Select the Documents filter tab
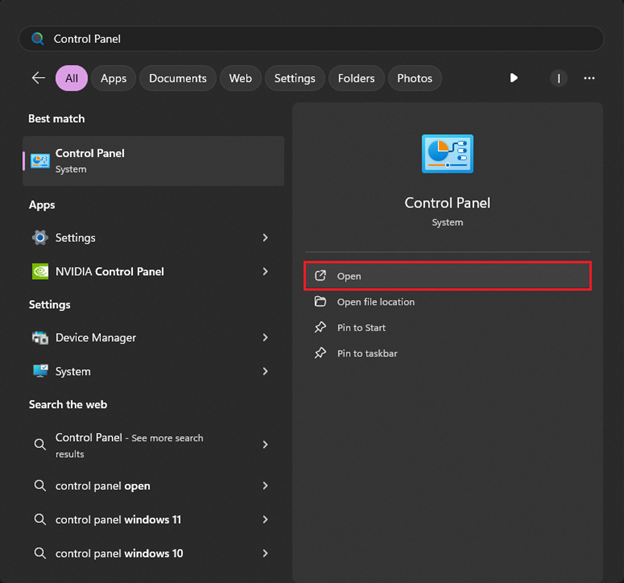 [x=178, y=78]
